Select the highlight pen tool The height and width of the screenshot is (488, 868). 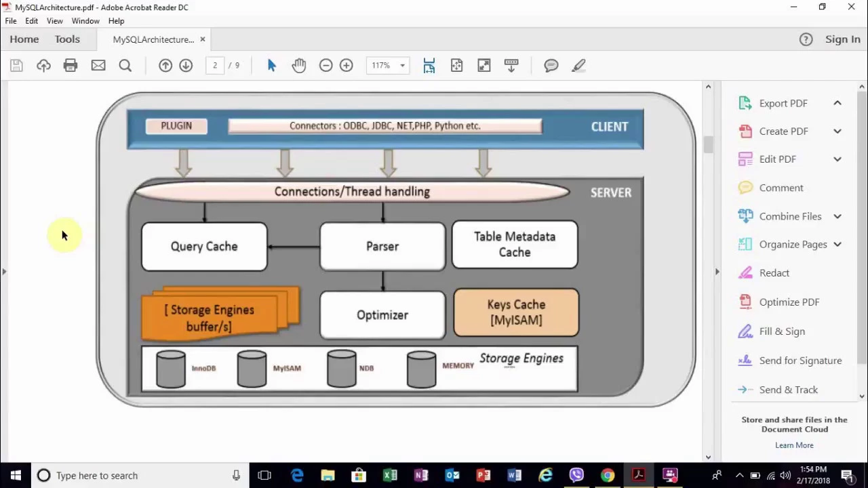click(578, 66)
